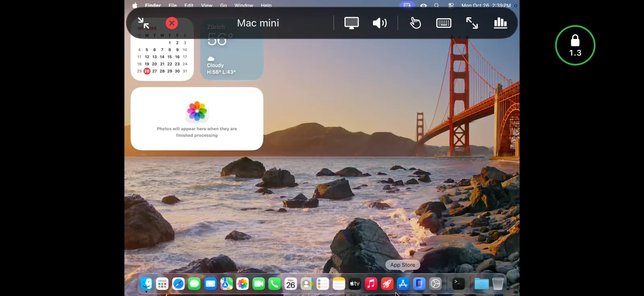Viewport: 644px width, 296px height.
Task: Click the eye icon in the menu bar
Action: click(423, 5)
